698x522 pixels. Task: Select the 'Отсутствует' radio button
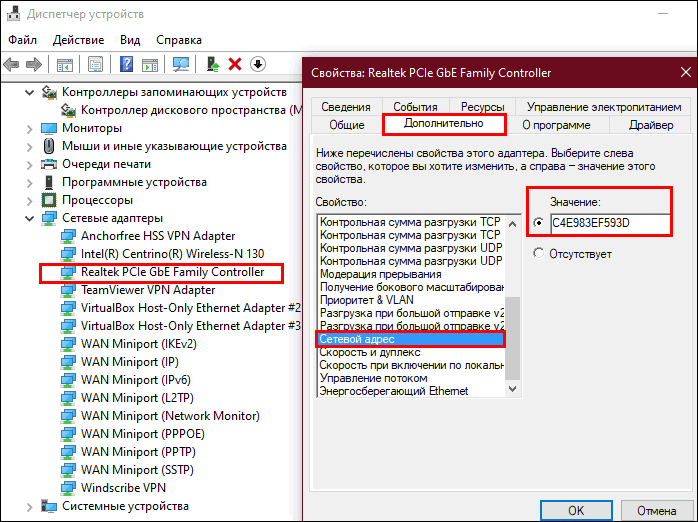(x=539, y=254)
